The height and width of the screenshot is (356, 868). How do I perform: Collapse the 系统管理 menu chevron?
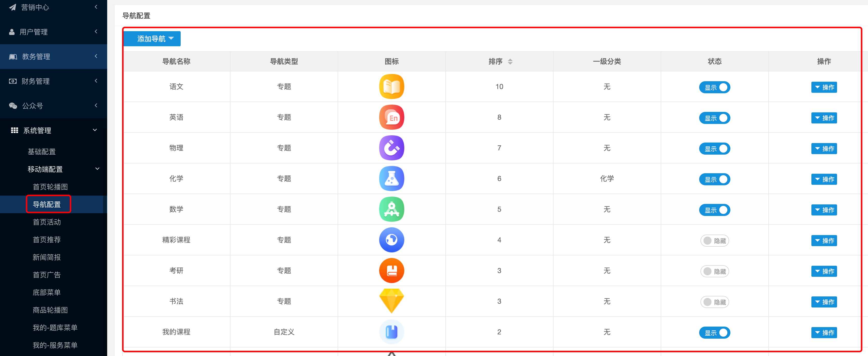95,130
